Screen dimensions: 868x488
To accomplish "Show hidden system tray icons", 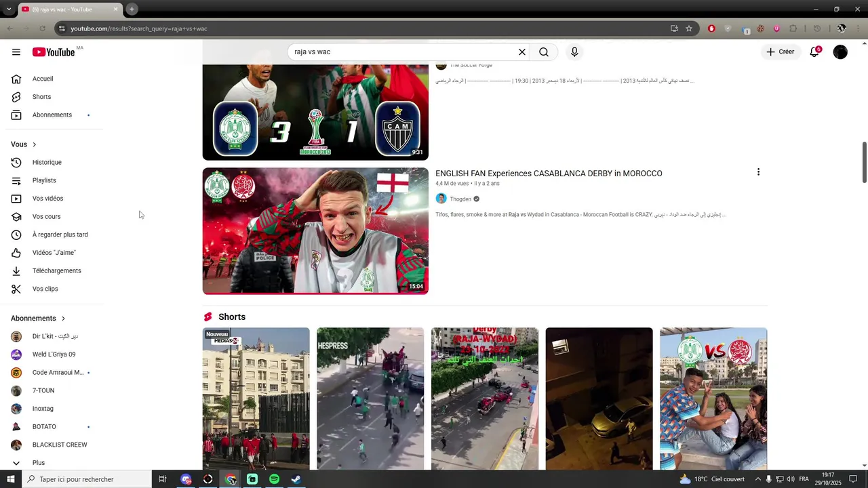I will pos(758,479).
